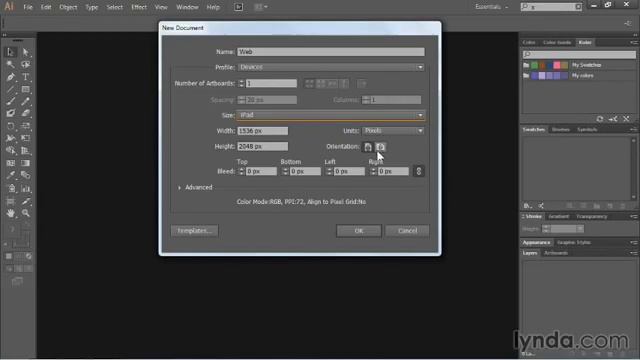640x360 pixels.
Task: Select the Shape Builder tool
Action: pos(11,151)
